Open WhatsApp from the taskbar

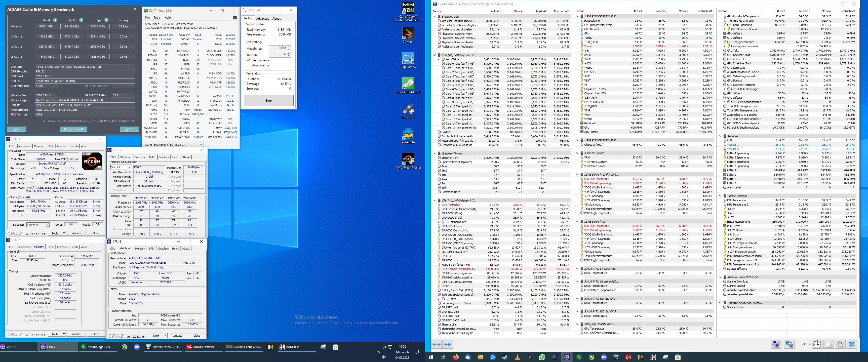(x=542, y=357)
